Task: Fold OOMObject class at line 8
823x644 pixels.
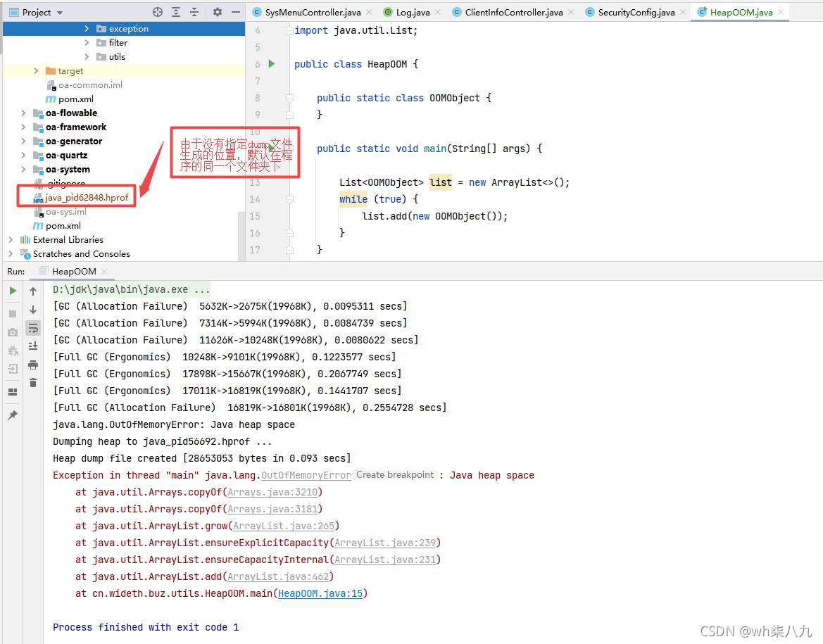Action: 289,98
